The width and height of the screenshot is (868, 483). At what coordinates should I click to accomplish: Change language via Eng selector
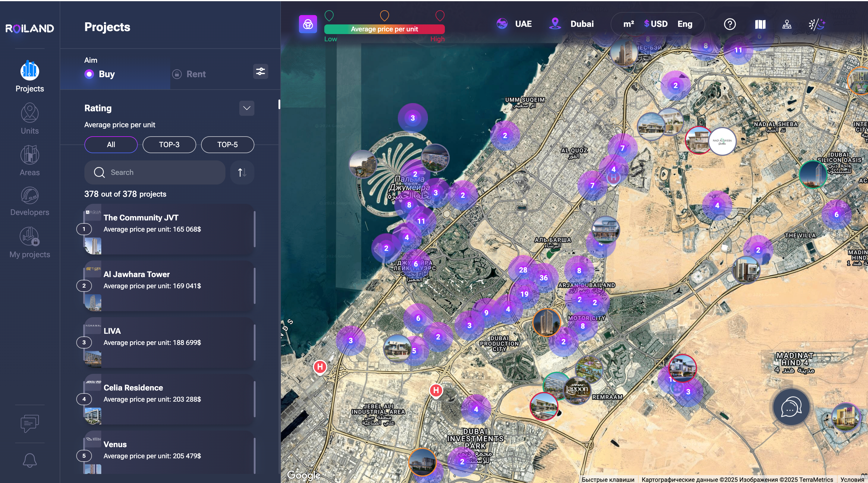click(x=685, y=24)
